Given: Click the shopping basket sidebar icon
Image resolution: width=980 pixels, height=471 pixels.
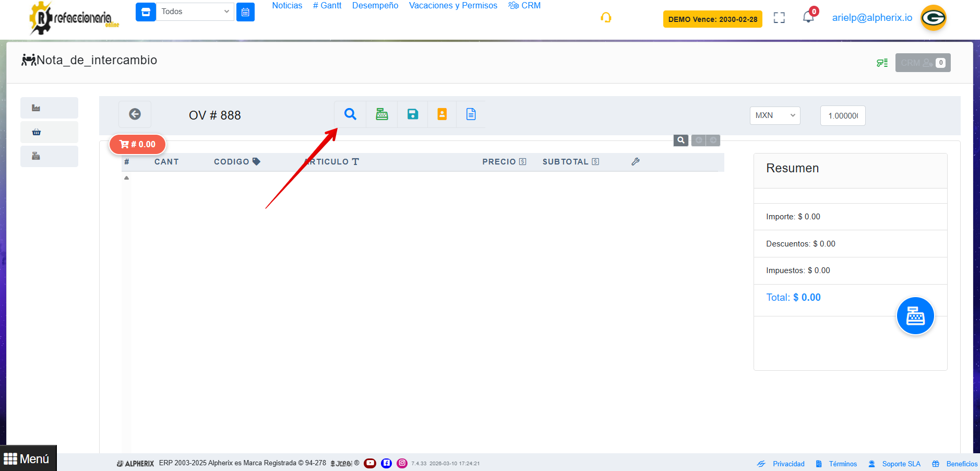Looking at the screenshot, I should click(x=37, y=132).
